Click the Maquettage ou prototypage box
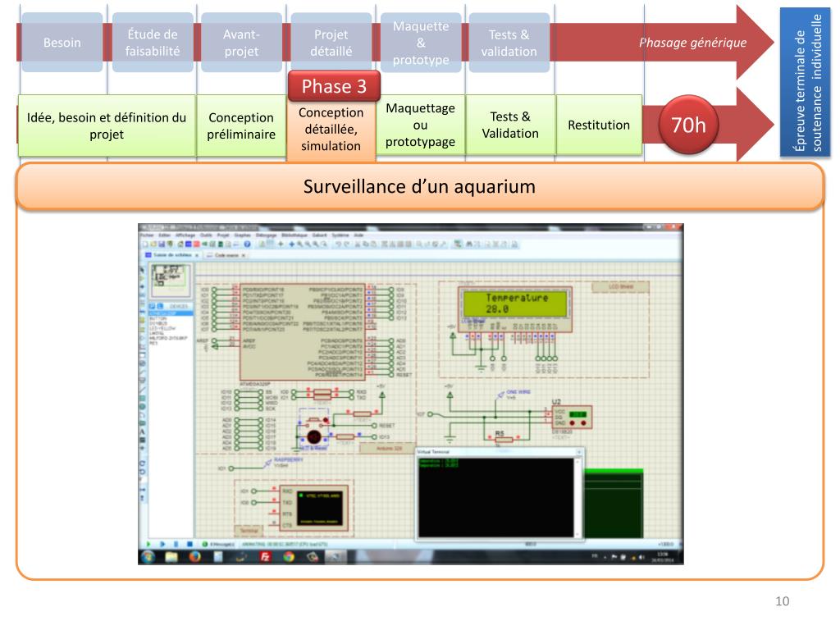 pyautogui.click(x=421, y=125)
